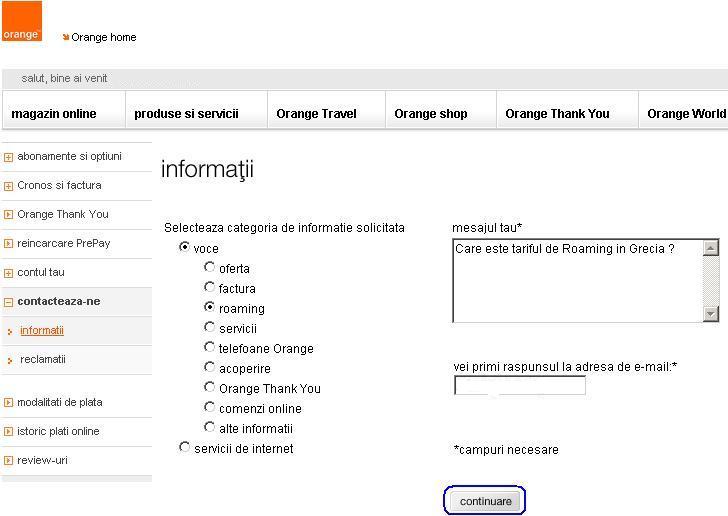Select the oferta radio button
Image resolution: width=728 pixels, height=516 pixels.
[x=209, y=267]
